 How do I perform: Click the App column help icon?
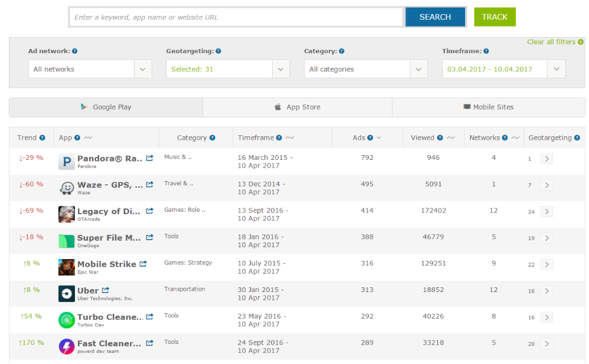pos(77,138)
